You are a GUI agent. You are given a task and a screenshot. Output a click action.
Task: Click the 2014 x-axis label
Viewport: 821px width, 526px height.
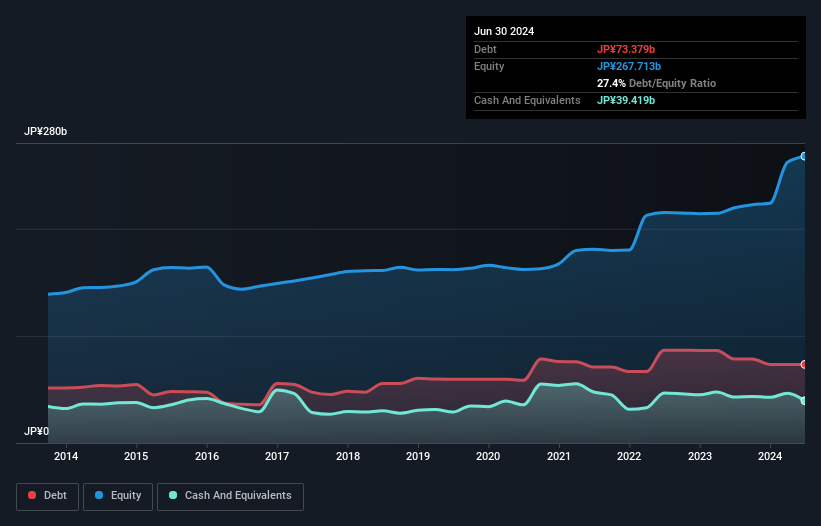(66, 456)
